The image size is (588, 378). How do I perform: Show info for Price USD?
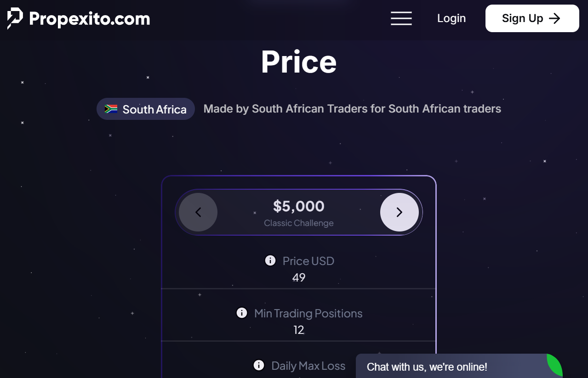pyautogui.click(x=270, y=261)
